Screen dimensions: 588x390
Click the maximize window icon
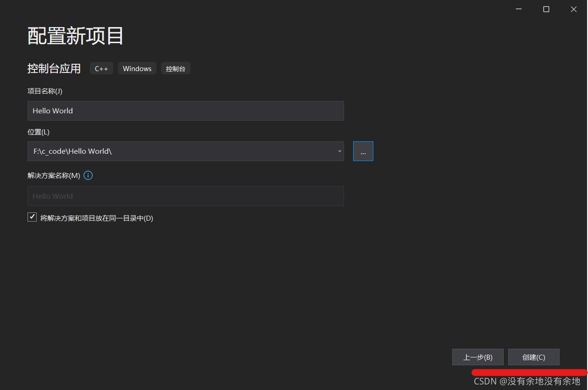tap(546, 9)
